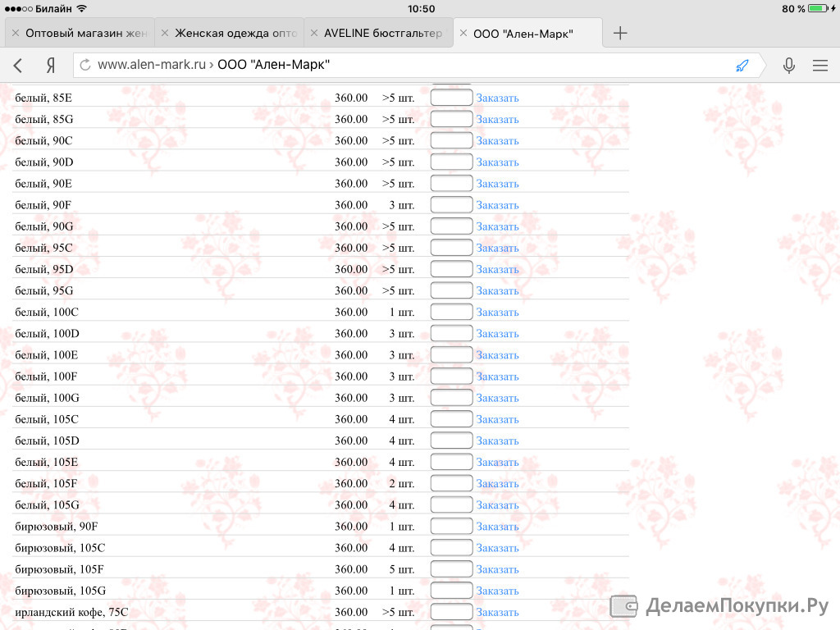This screenshot has width=840, height=630.
Task: Select quantity input for белый, 100E
Action: pos(452,354)
